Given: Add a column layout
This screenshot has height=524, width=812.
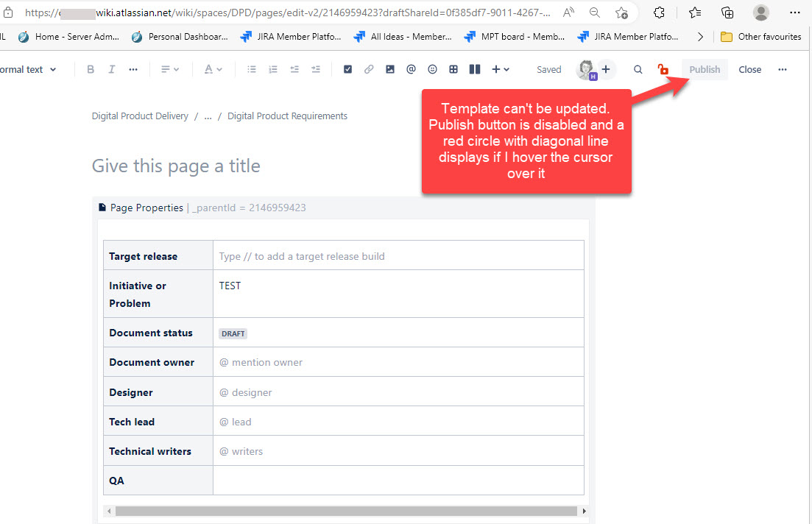Looking at the screenshot, I should pyautogui.click(x=474, y=69).
